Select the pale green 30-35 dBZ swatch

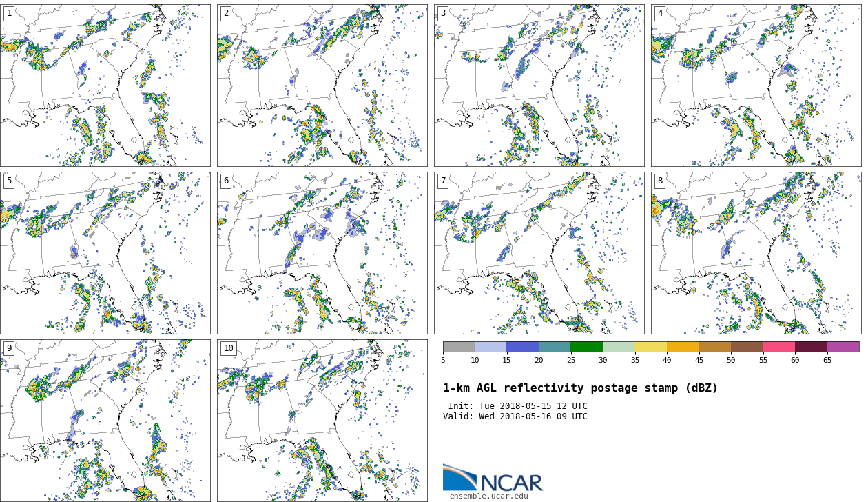(619, 347)
